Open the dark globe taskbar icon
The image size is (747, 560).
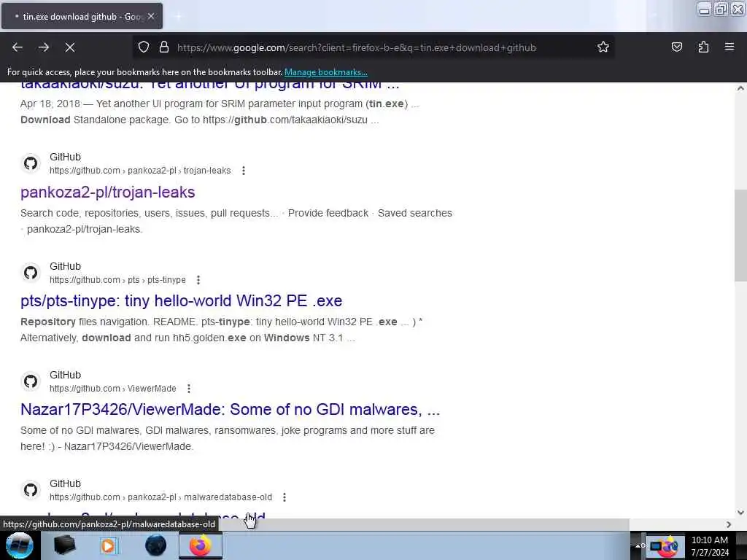point(155,545)
